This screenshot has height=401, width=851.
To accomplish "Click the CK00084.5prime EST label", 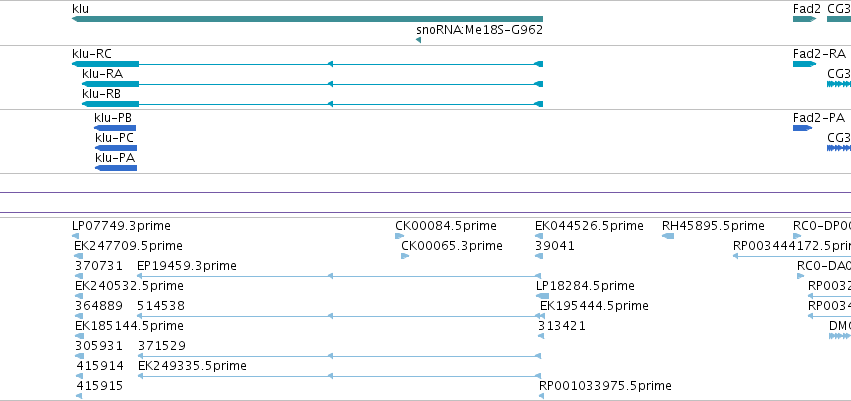I will point(446,226).
